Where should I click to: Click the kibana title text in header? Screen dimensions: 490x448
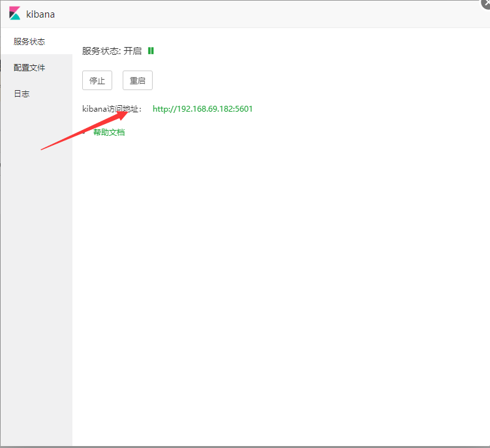click(40, 14)
